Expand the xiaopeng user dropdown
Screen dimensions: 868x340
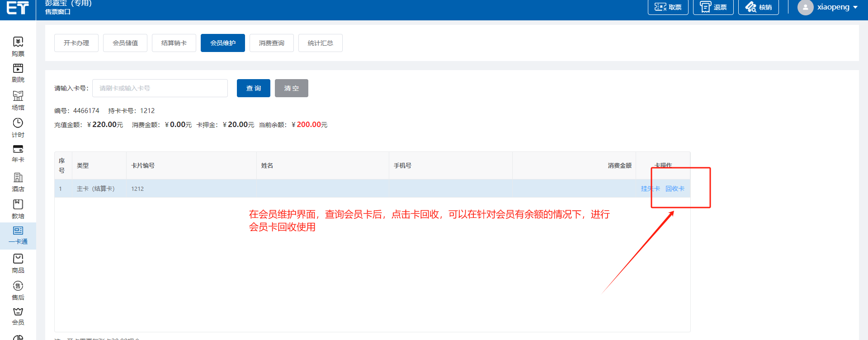pyautogui.click(x=828, y=7)
